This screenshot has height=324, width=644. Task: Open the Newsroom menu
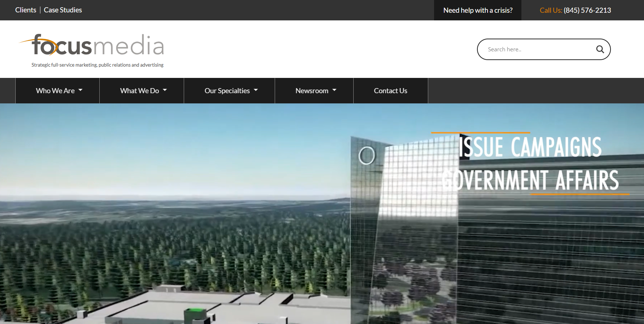pyautogui.click(x=314, y=91)
